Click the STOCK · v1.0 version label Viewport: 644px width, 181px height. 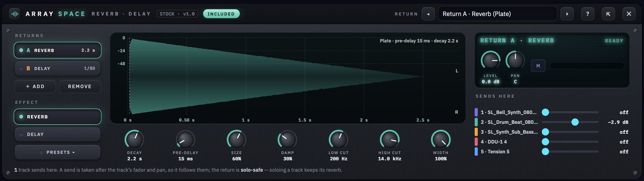177,14
